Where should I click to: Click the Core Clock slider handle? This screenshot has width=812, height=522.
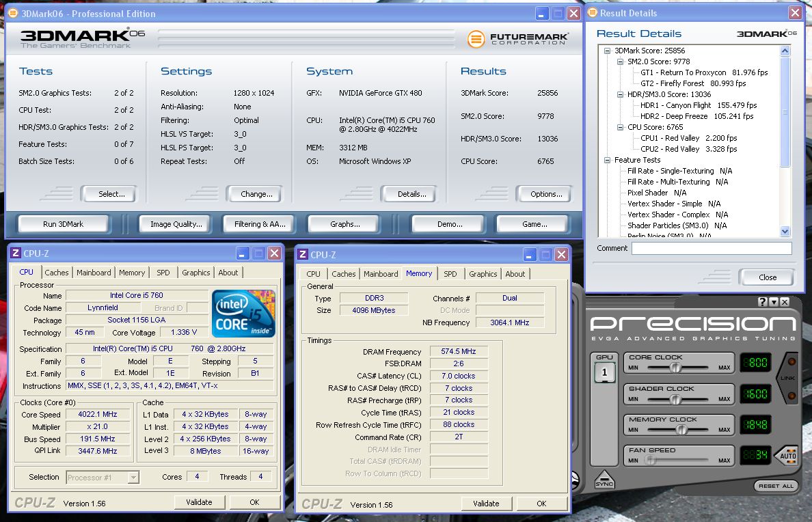675,368
